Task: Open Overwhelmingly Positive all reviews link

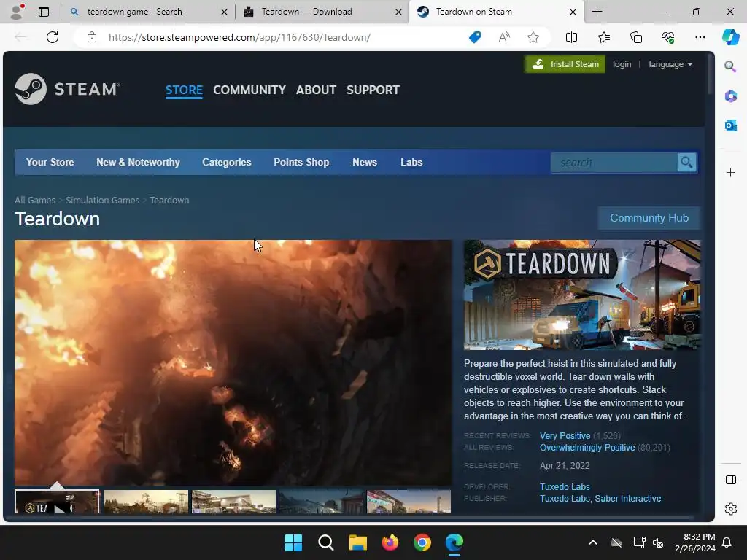Action: tap(587, 448)
